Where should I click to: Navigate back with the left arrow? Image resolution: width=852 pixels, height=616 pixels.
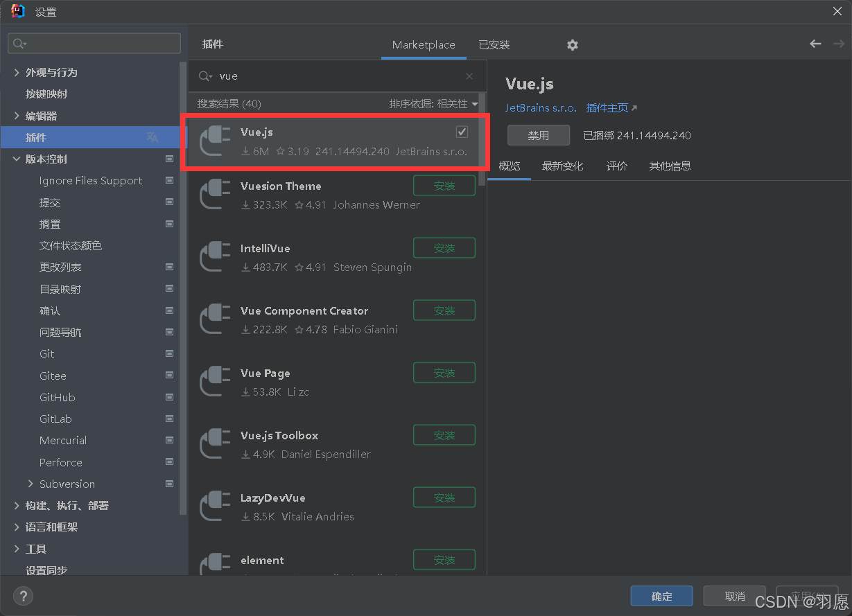(x=815, y=44)
